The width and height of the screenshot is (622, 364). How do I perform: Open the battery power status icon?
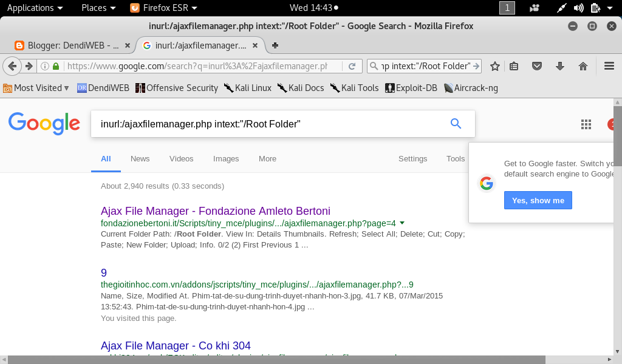tap(595, 8)
